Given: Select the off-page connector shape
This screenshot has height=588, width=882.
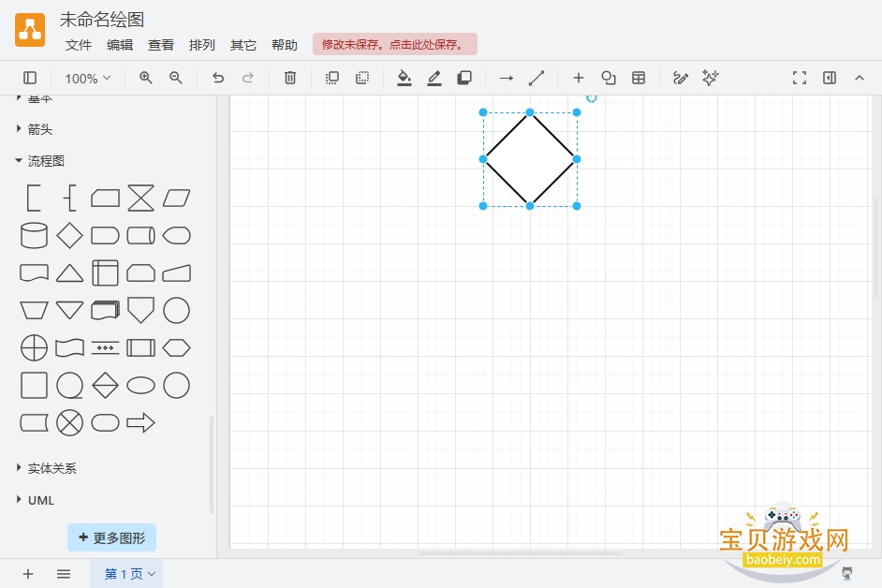Looking at the screenshot, I should click(x=140, y=310).
